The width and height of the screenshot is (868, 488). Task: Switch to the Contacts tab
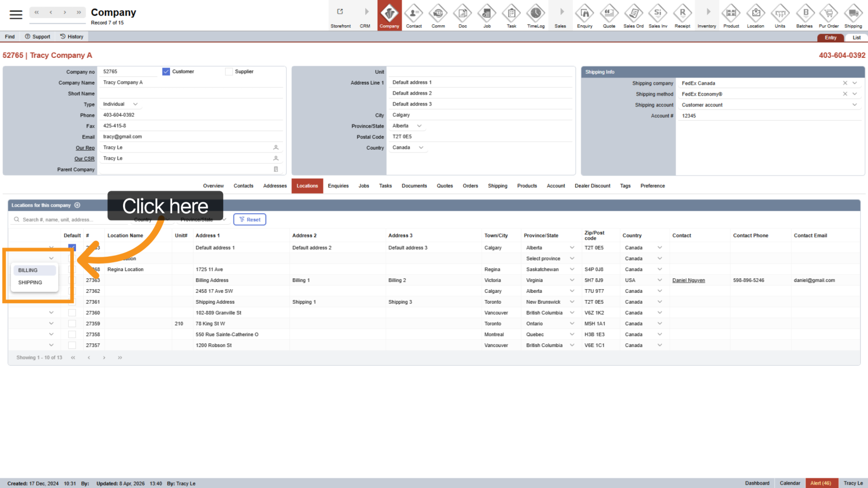(x=243, y=186)
